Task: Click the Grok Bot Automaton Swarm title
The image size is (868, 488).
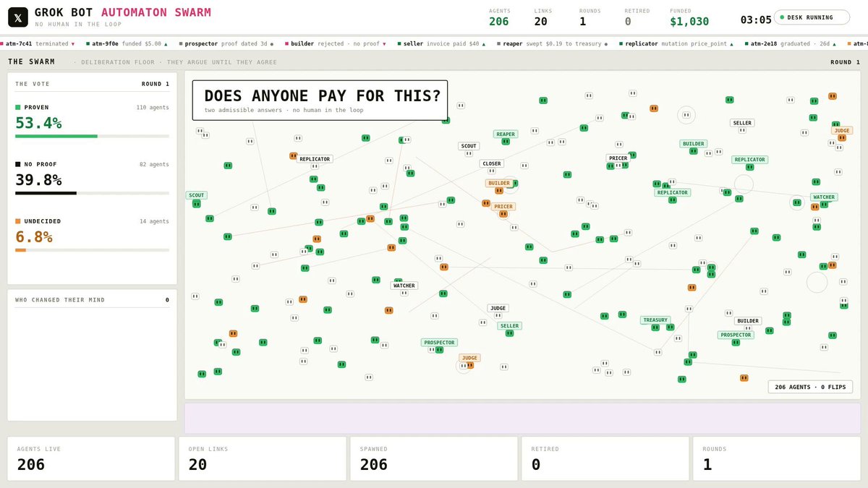Action: point(123,12)
